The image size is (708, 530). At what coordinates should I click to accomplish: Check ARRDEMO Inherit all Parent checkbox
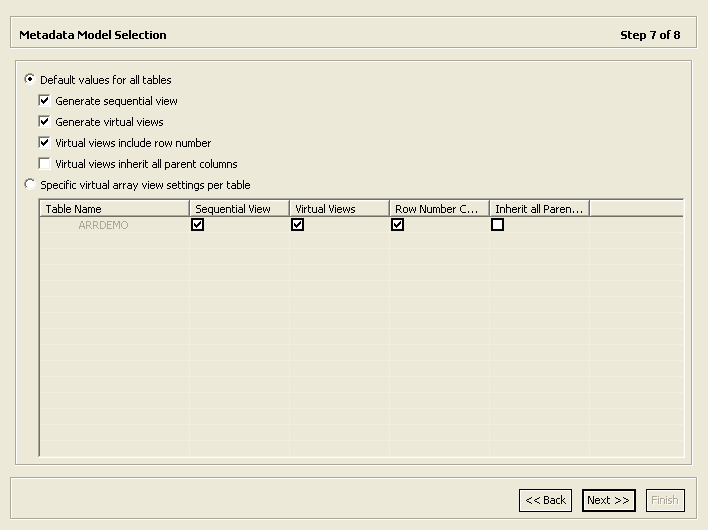coord(498,225)
